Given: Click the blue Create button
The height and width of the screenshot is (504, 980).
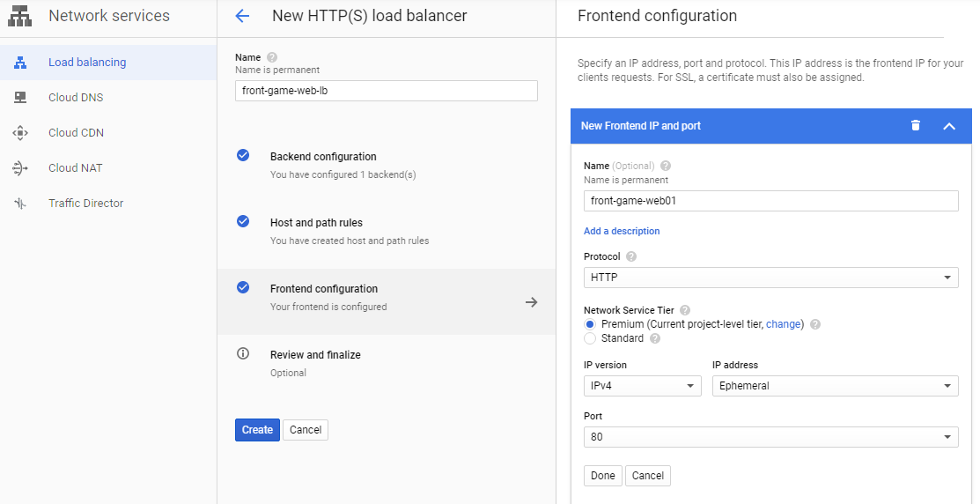Looking at the screenshot, I should [257, 430].
